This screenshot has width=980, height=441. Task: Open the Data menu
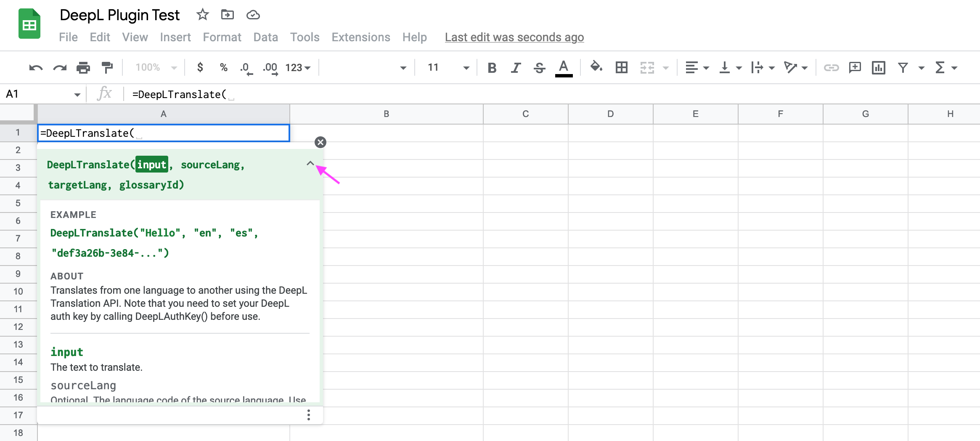265,37
